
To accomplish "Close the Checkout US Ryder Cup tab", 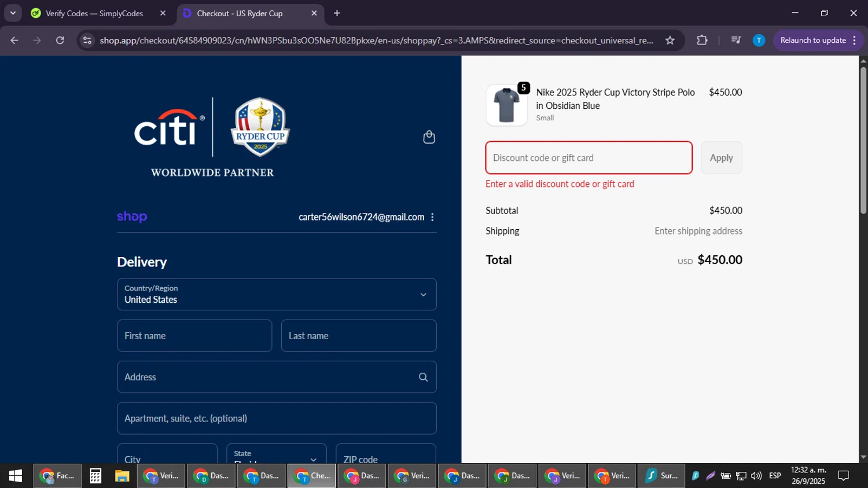I will point(314,13).
